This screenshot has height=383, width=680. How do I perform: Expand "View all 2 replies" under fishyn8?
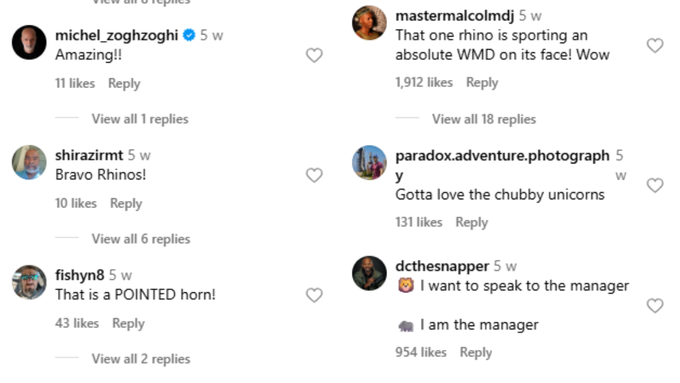141,359
